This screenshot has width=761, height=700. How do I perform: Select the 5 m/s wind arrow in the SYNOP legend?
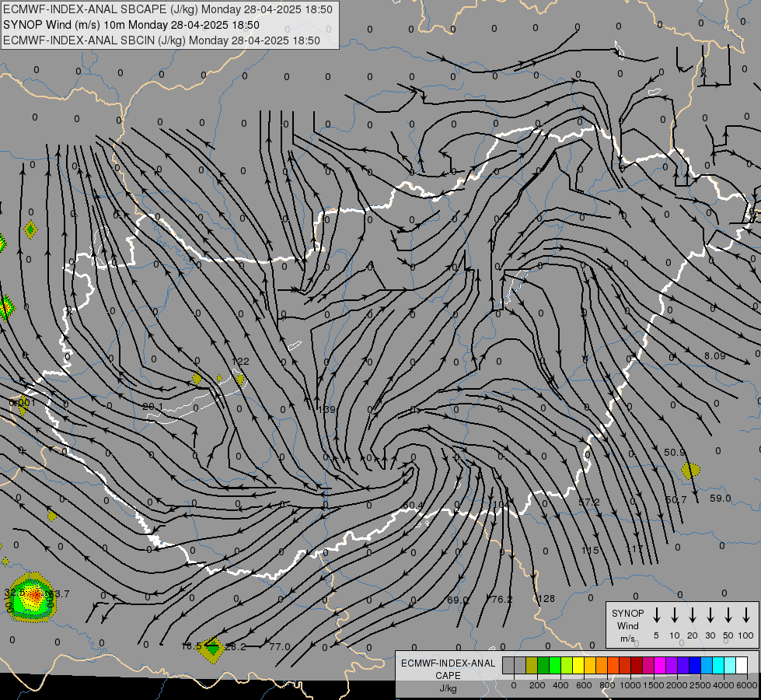coord(656,614)
